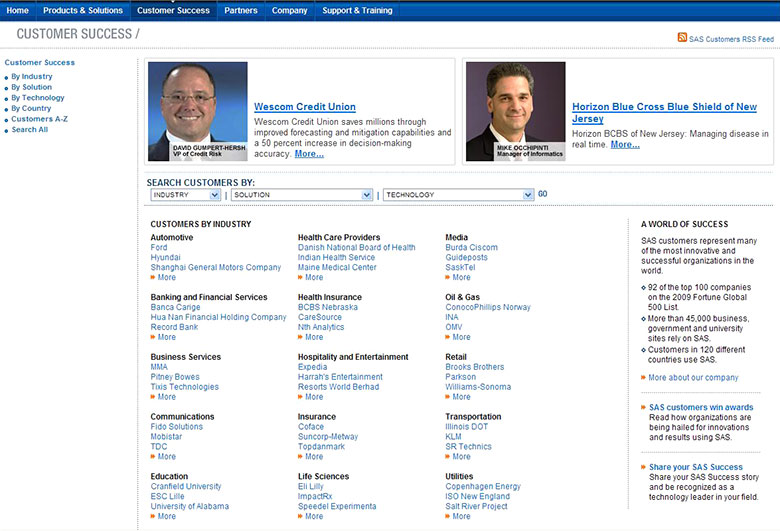Open Mobistar customer link
780x531 pixels.
point(166,436)
